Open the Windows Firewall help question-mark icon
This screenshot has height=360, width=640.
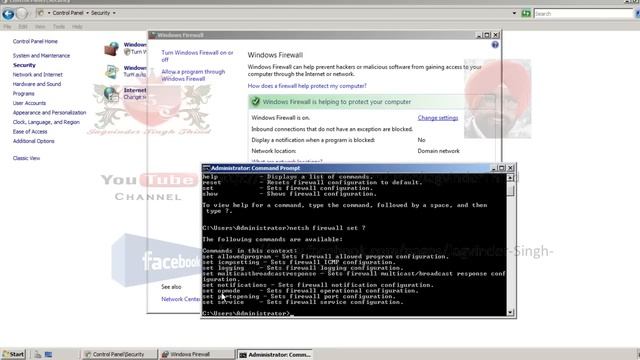495,44
